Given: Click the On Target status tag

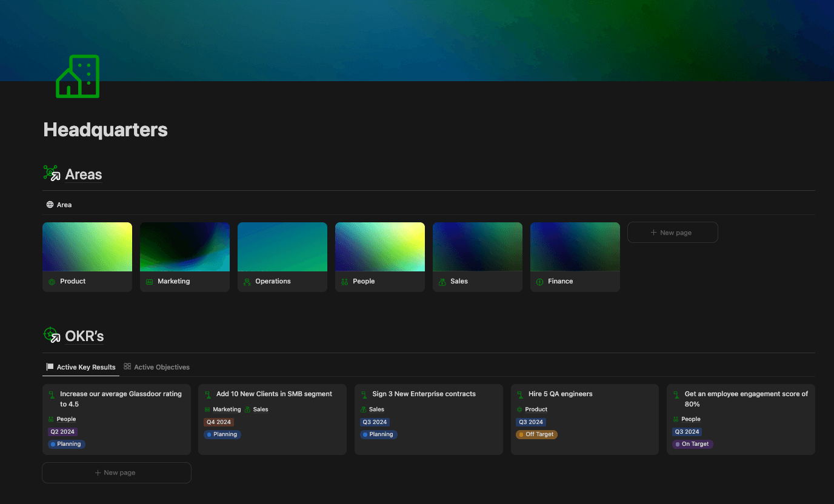Looking at the screenshot, I should pyautogui.click(x=692, y=444).
